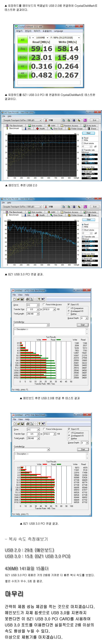
Task: Click the copy-screenshot icon in the 23° HD Tune toolbar
Action: click(x=68, y=120)
